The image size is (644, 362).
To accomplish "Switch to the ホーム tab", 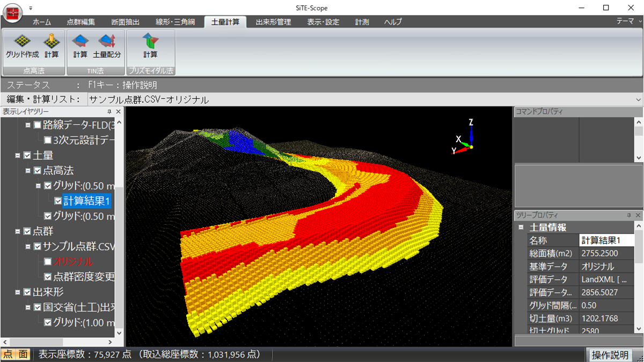I will (42, 22).
